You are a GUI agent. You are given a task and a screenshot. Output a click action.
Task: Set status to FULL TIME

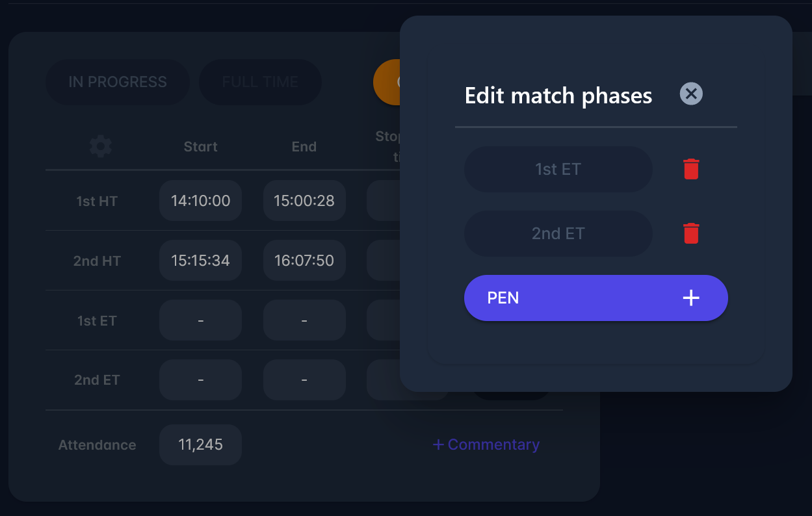click(x=260, y=82)
